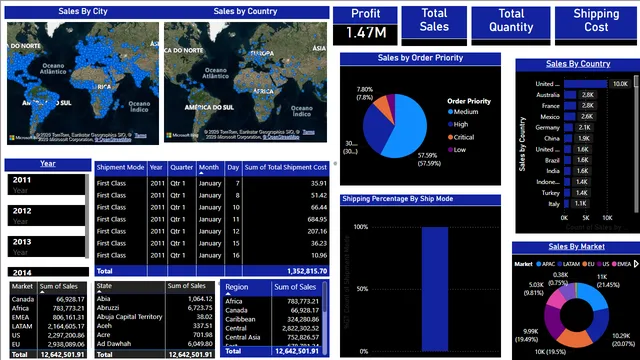Viewport: 640px width, 360px height.
Task: Sort the Market table by Market header
Action: point(22,287)
